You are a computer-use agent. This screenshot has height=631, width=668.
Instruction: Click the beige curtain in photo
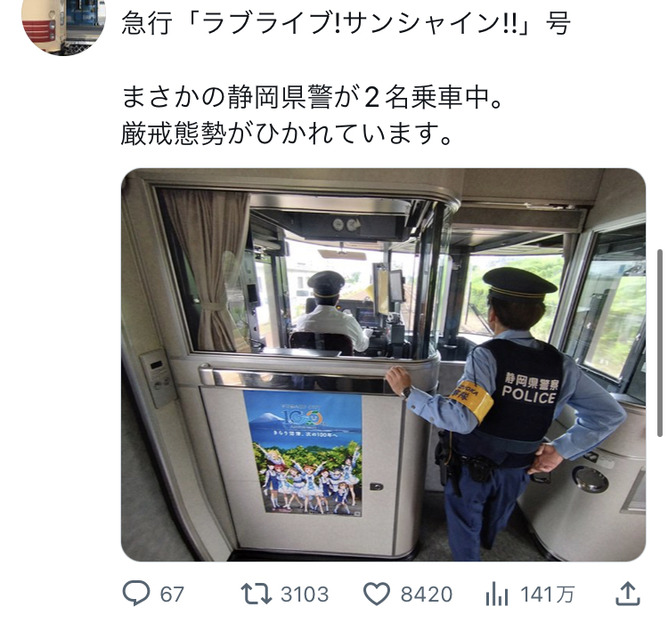[207, 269]
